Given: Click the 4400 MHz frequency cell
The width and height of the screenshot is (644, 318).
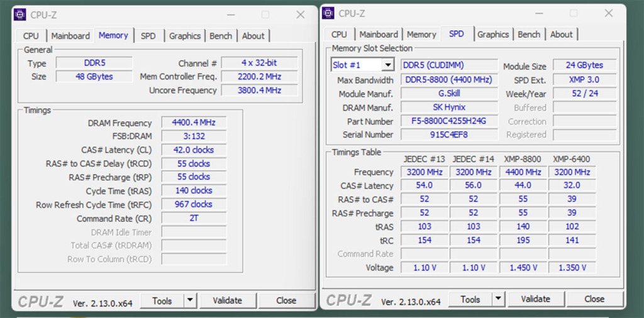Looking at the screenshot, I should (523, 172).
